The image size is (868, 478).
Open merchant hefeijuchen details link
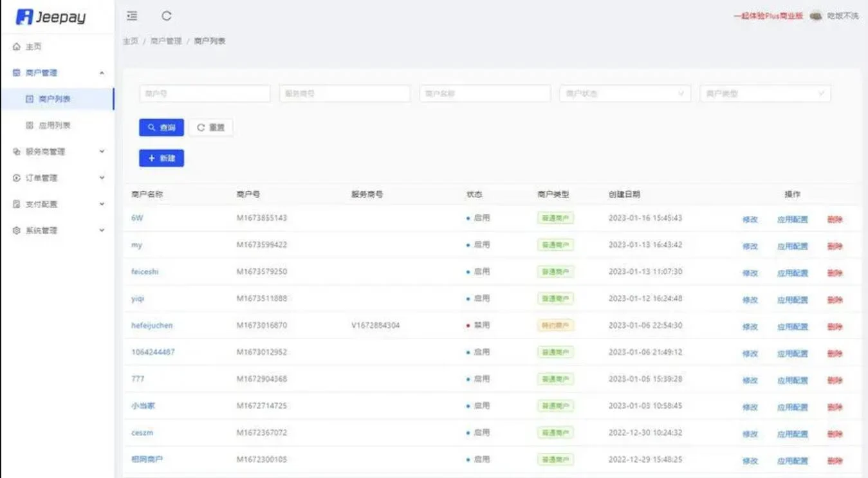pyautogui.click(x=154, y=326)
